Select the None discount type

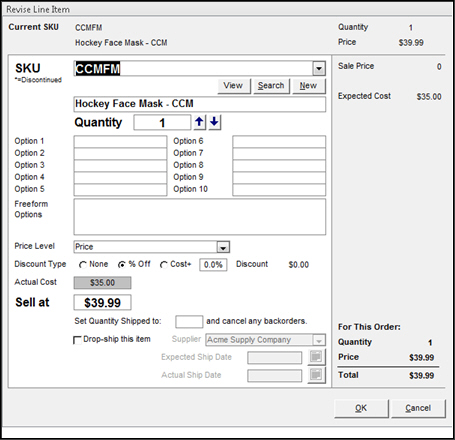click(83, 265)
